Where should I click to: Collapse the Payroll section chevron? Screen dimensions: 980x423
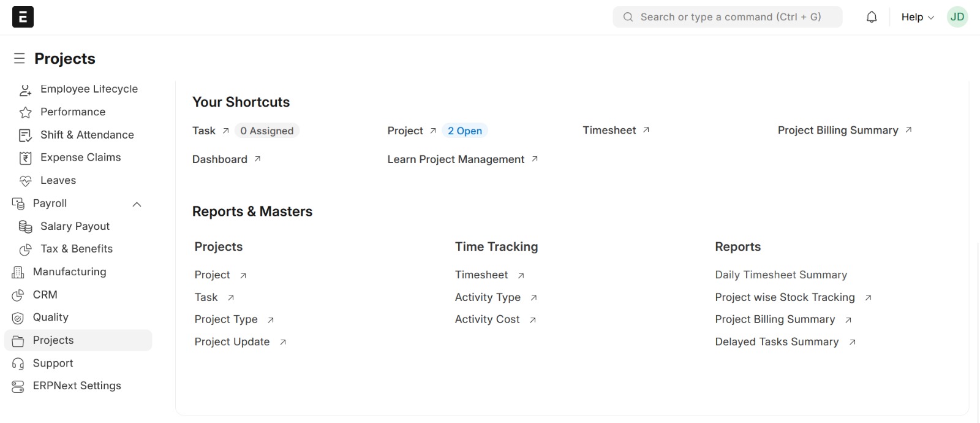tap(137, 204)
